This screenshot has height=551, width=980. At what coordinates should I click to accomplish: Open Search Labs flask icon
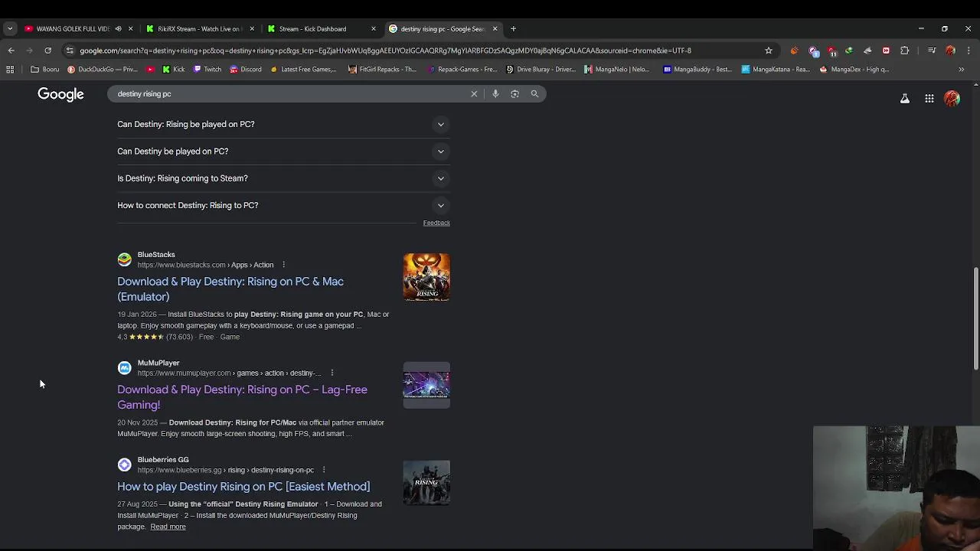pos(905,99)
